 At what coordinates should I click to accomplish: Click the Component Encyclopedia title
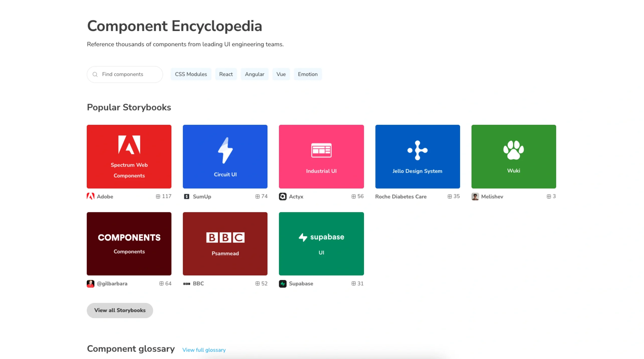(175, 26)
